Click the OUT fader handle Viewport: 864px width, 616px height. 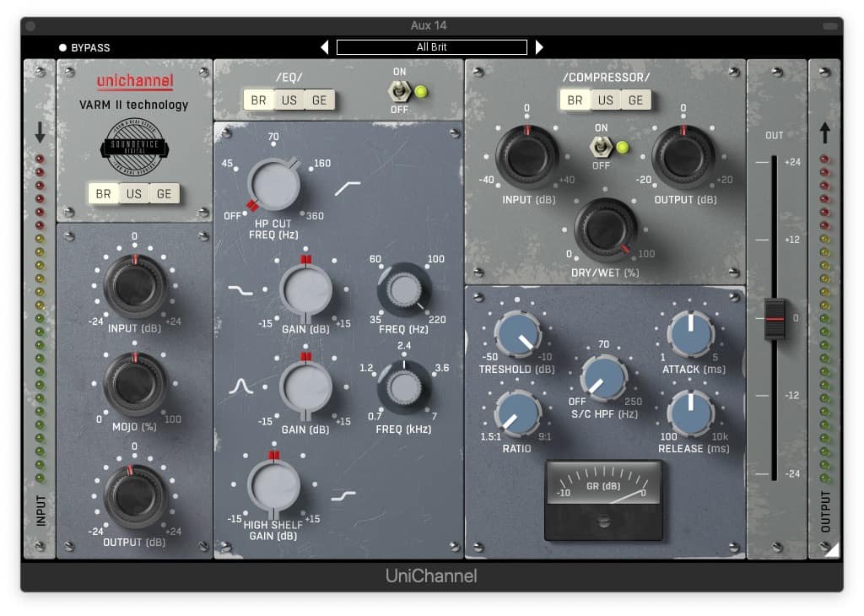775,319
